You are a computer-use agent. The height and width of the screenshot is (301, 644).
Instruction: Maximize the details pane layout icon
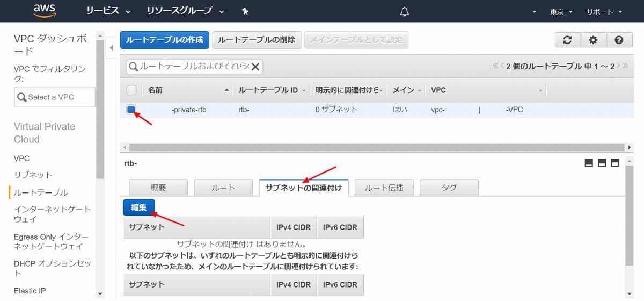click(615, 163)
